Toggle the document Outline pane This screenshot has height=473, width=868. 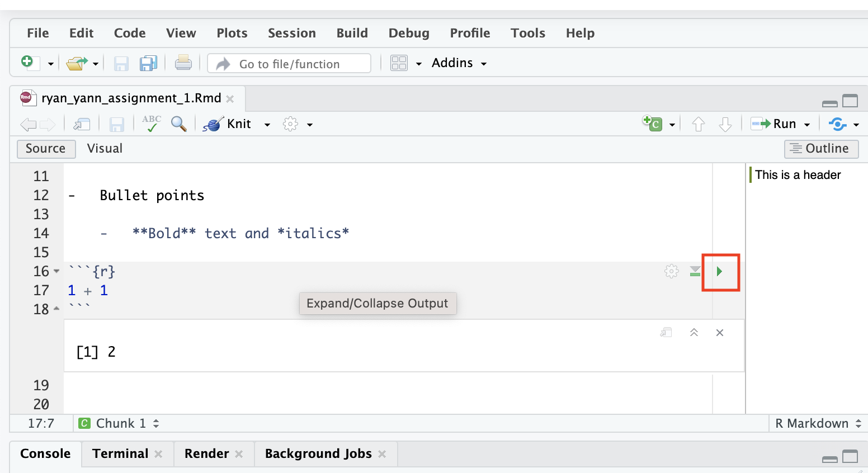pyautogui.click(x=821, y=149)
